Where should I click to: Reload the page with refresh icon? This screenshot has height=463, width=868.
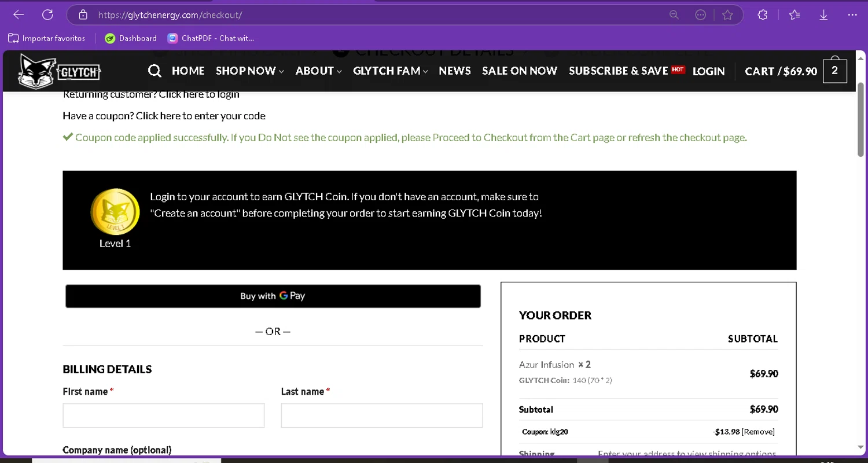tap(47, 15)
